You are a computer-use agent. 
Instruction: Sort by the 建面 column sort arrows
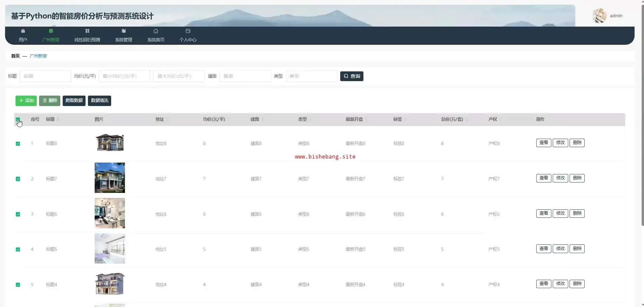(x=263, y=120)
